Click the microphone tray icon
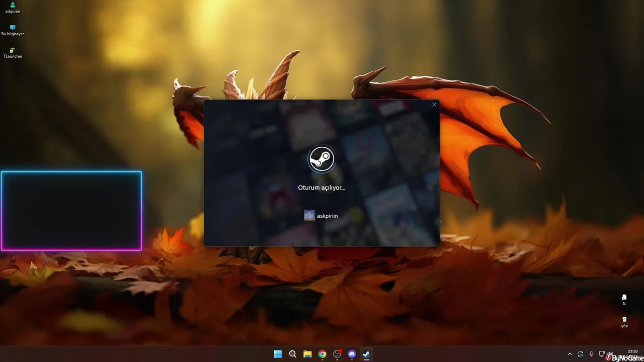The height and width of the screenshot is (362, 644). tap(591, 354)
